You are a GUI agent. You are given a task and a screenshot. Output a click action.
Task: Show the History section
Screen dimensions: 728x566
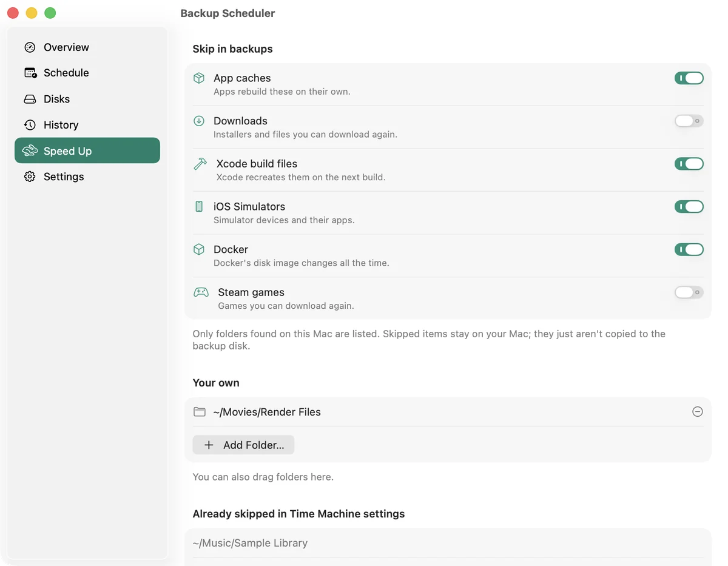click(87, 125)
